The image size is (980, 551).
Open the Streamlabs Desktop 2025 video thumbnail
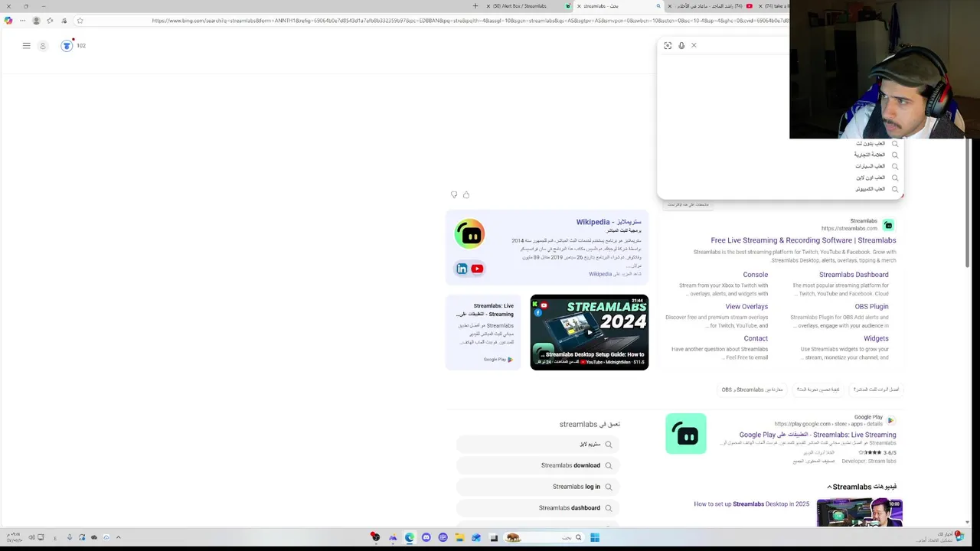[859, 512]
